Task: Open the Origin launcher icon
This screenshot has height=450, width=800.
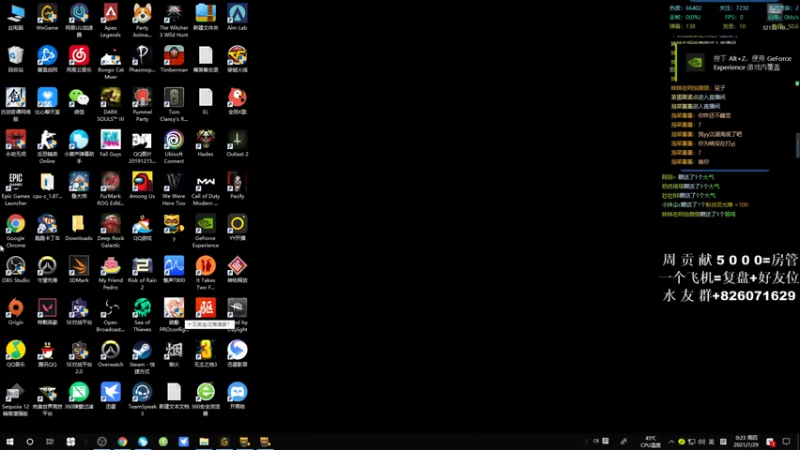Action: (15, 312)
